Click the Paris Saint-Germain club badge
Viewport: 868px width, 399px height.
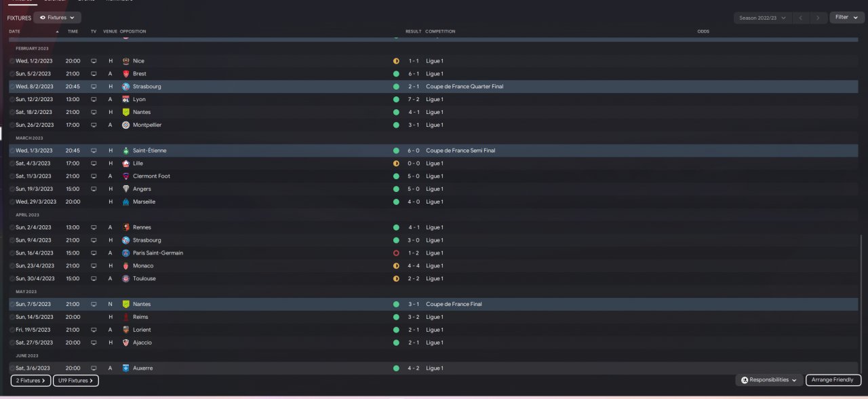(x=125, y=253)
